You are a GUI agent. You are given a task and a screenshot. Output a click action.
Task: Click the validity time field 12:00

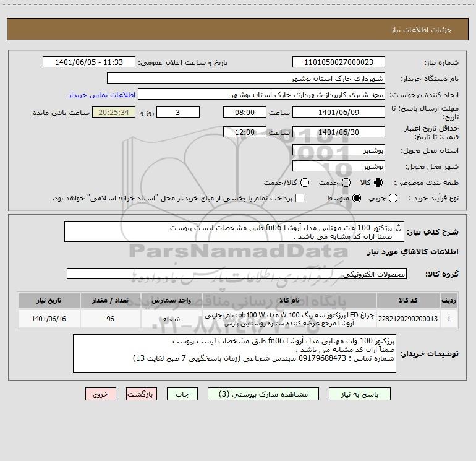pyautogui.click(x=245, y=132)
